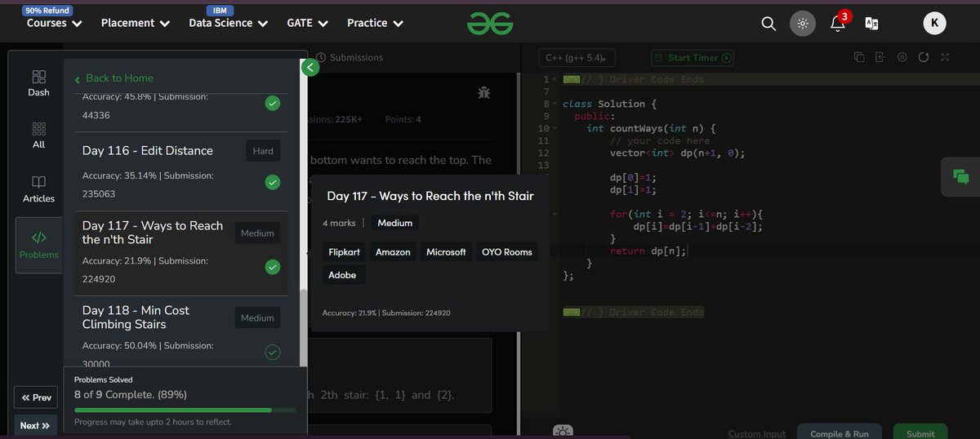Expand the Data Science dropdown
Screen dimensions: 980x439
tap(228, 23)
